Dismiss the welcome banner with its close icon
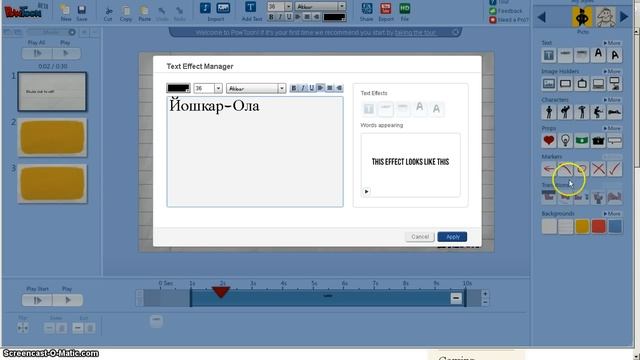 click(456, 32)
